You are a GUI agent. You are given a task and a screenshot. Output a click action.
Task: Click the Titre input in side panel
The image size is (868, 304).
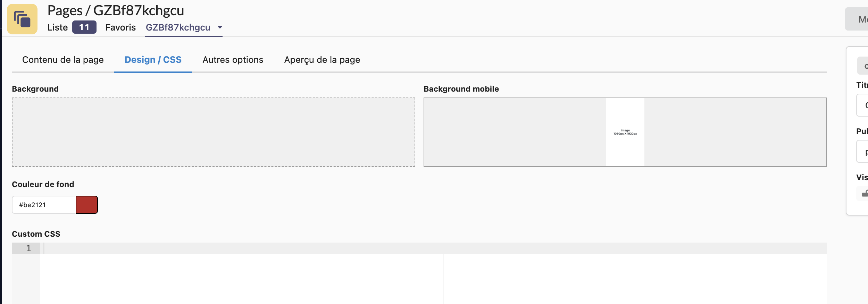coord(862,105)
